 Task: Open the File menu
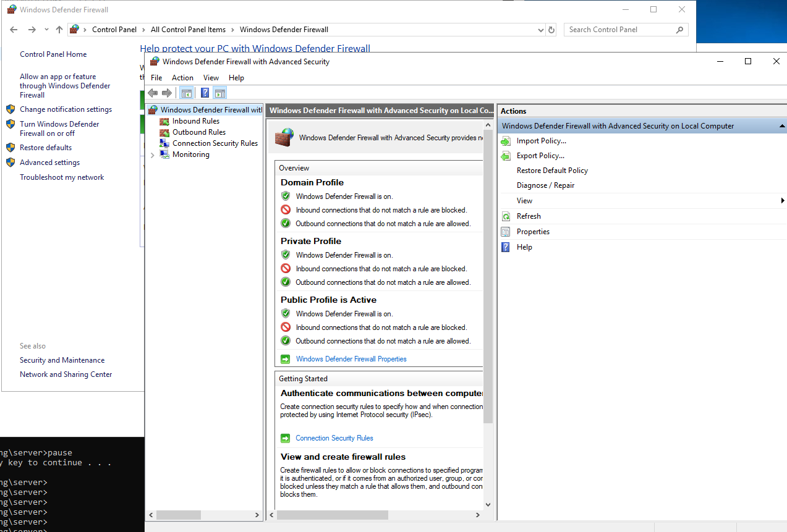pos(156,78)
